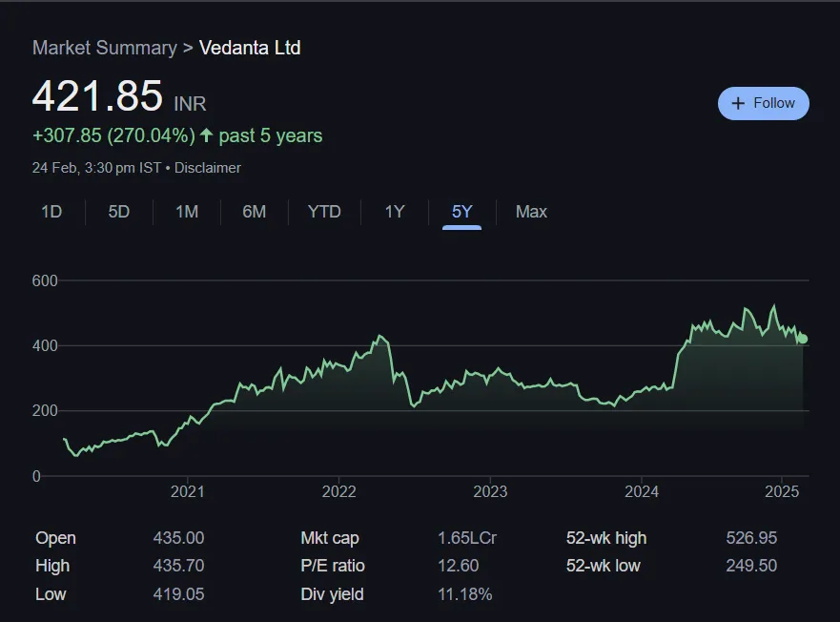This screenshot has height=622, width=840.
Task: Click the Open value 435.00
Action: (x=178, y=538)
